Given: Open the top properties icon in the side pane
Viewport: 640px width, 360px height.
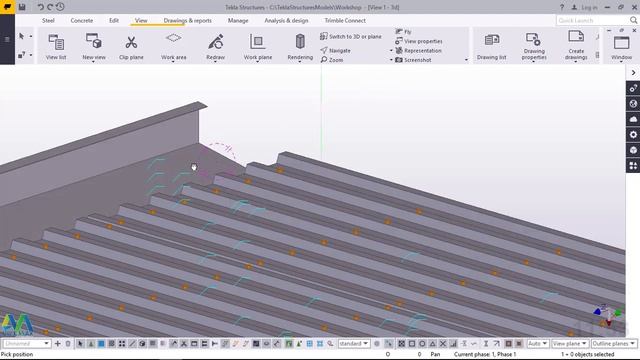Looking at the screenshot, I should (x=633, y=88).
